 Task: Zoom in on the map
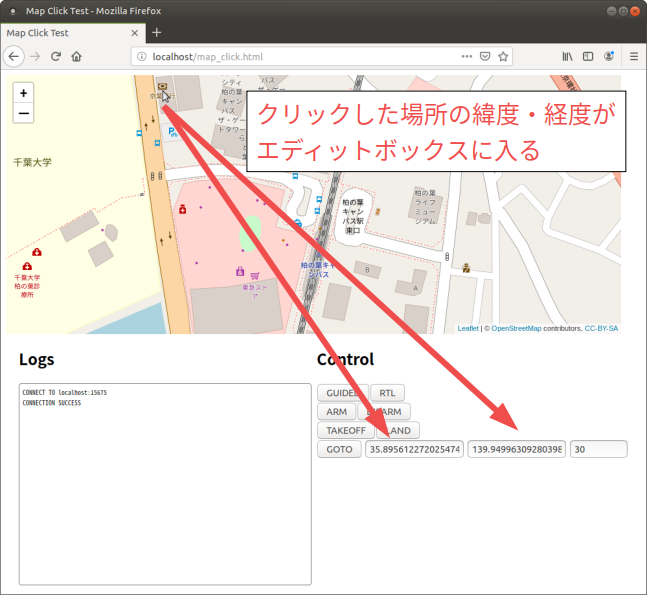click(x=24, y=93)
